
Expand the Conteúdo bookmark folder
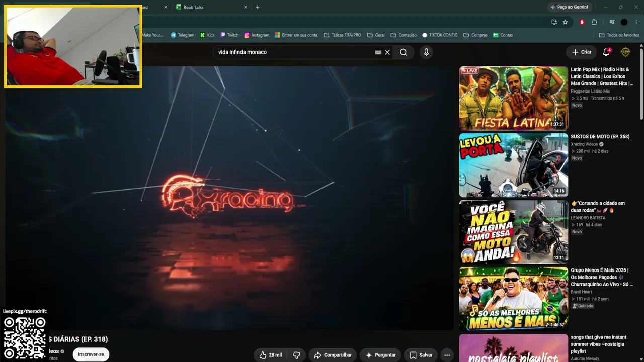click(403, 35)
